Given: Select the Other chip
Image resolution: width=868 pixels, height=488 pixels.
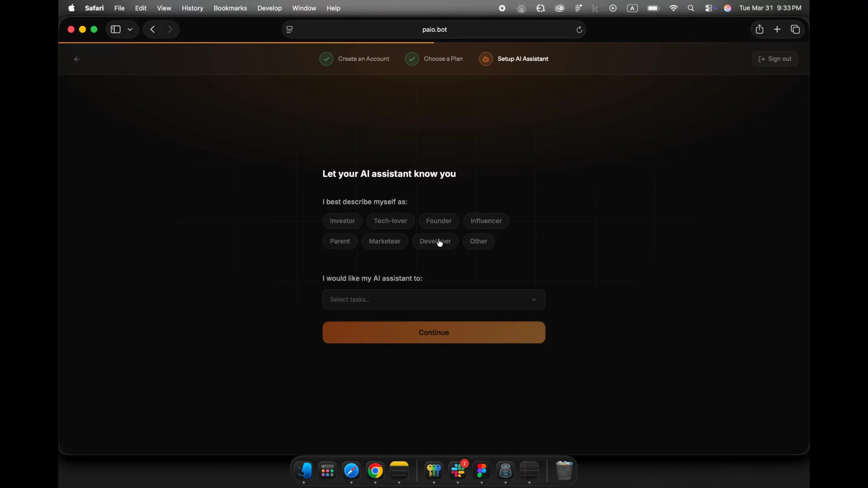Looking at the screenshot, I should [479, 241].
